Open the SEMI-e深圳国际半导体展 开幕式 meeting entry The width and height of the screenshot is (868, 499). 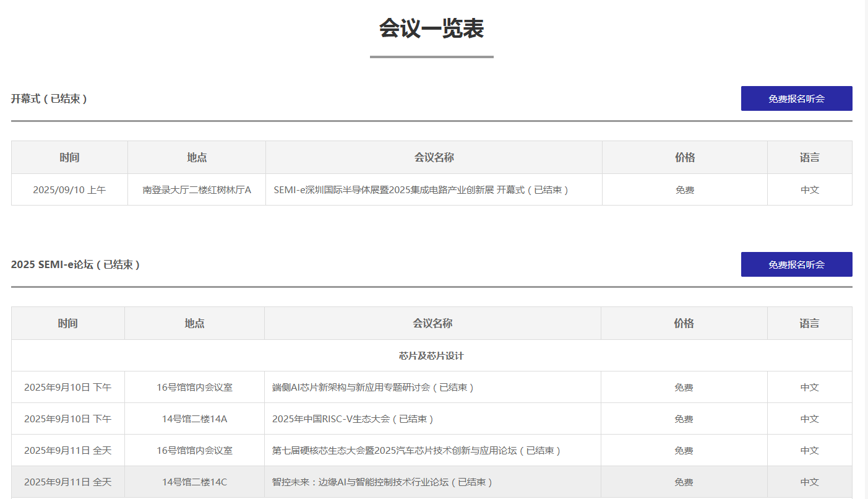[x=421, y=190]
